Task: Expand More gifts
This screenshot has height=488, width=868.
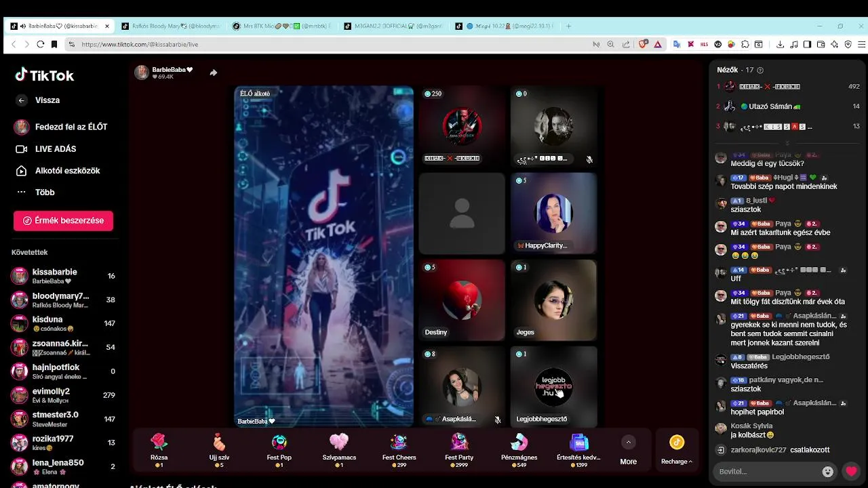Action: tap(628, 451)
